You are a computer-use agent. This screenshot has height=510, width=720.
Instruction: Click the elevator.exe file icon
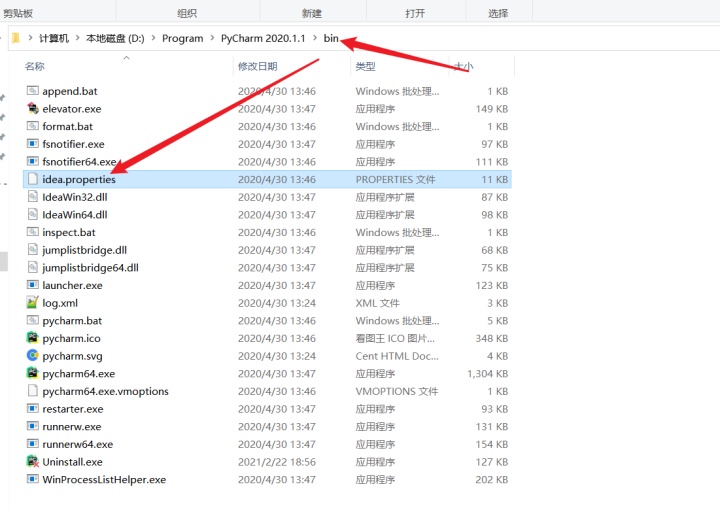pyautogui.click(x=33, y=108)
